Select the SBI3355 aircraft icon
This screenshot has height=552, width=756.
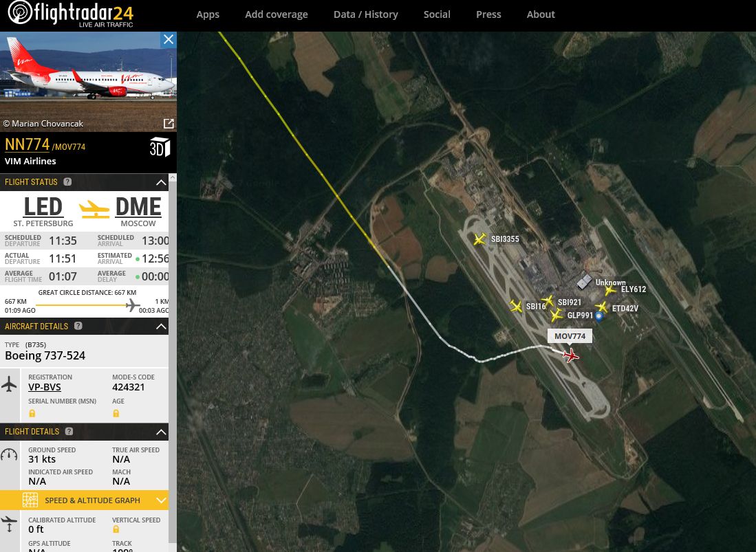coord(479,239)
